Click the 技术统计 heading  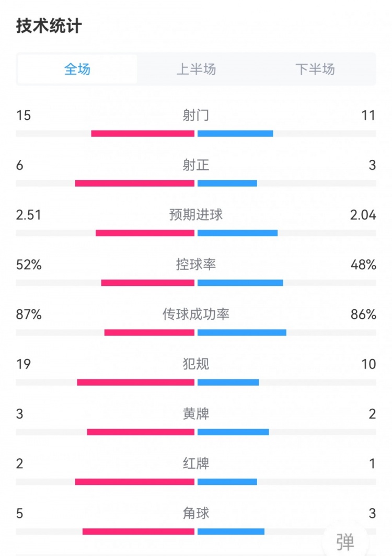49,26
